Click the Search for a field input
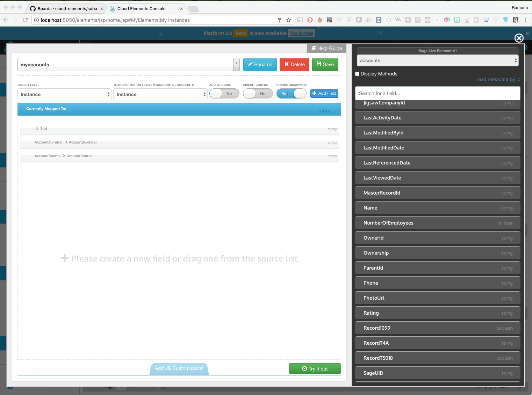Viewport: 532px width, 395px height. pos(438,93)
